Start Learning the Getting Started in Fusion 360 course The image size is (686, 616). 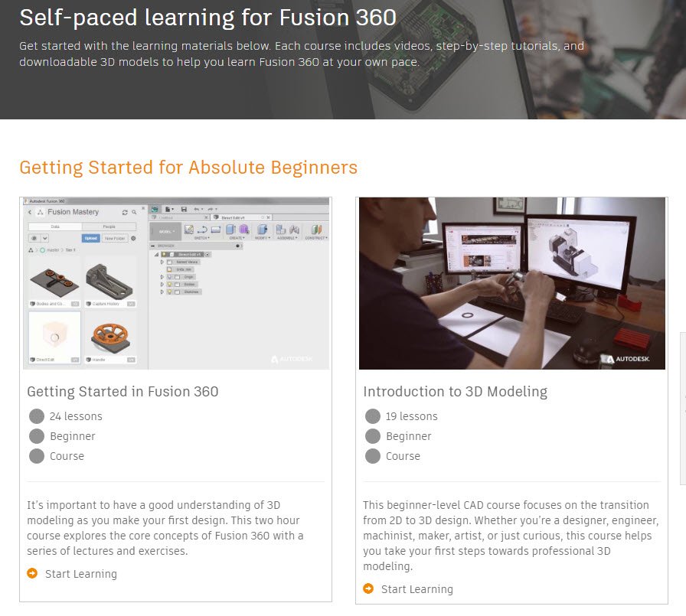point(81,574)
